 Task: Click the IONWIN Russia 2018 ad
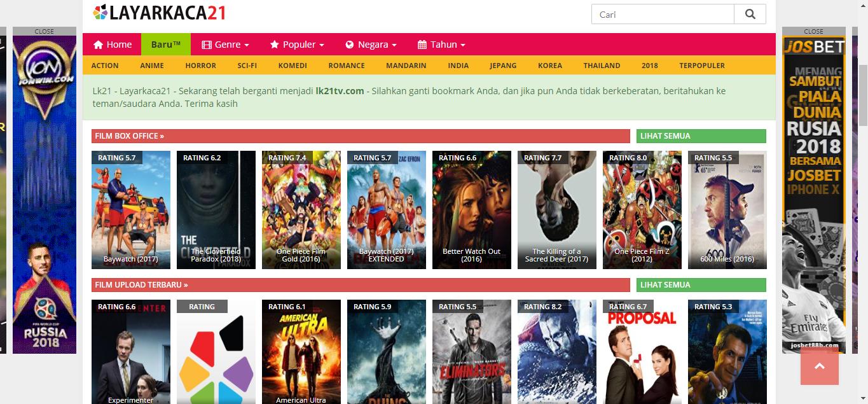pos(45,195)
